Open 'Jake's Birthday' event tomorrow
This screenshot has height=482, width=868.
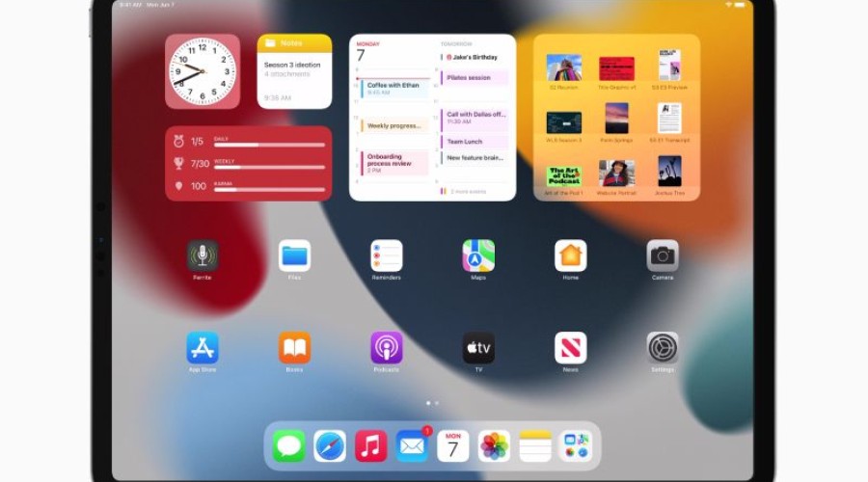pyautogui.click(x=475, y=57)
